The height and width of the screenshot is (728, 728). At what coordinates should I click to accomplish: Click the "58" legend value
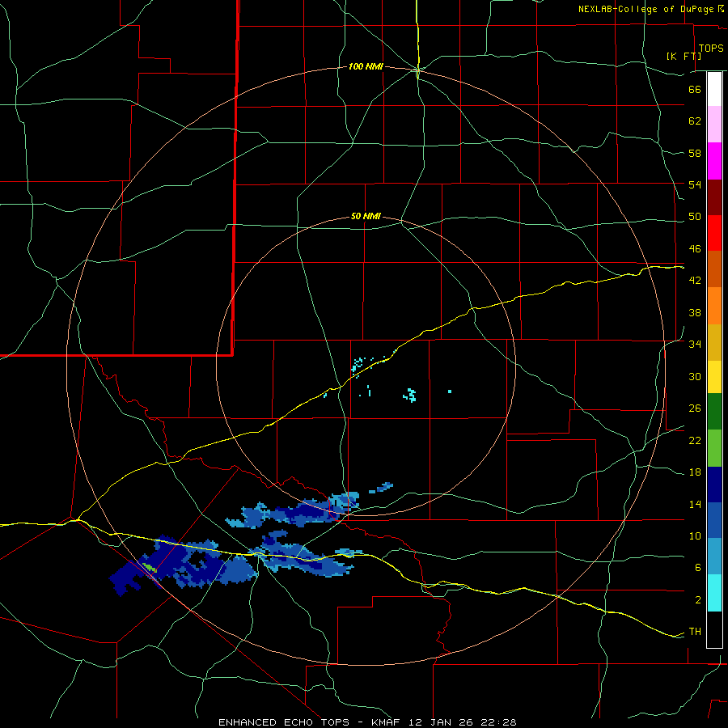coord(695,153)
